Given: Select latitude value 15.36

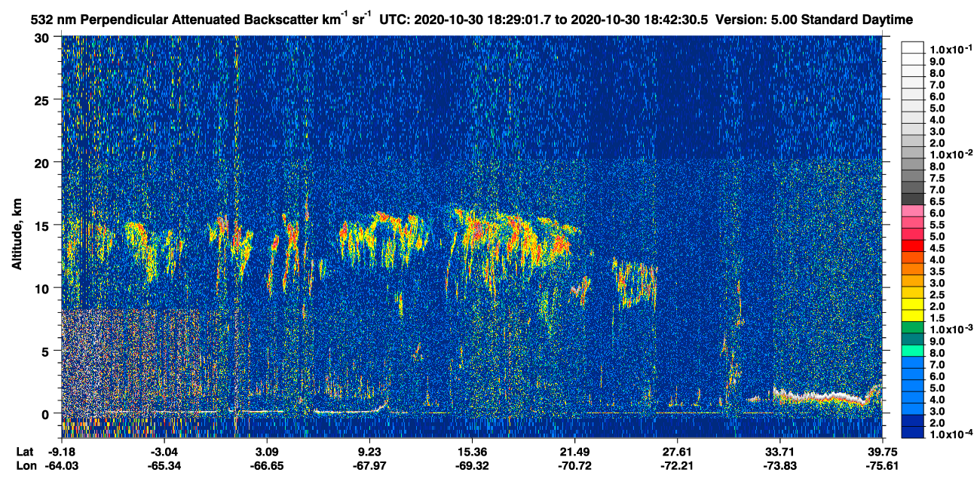Looking at the screenshot, I should [472, 452].
